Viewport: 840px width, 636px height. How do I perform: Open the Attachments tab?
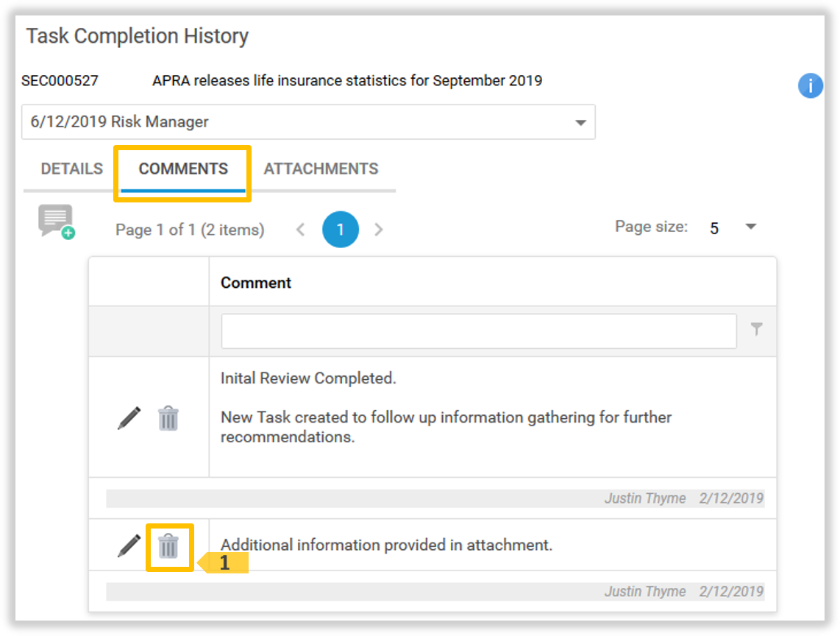pos(321,169)
